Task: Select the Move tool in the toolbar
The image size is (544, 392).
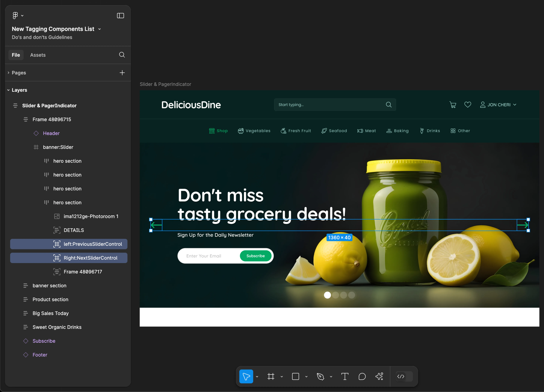Action: (246, 376)
